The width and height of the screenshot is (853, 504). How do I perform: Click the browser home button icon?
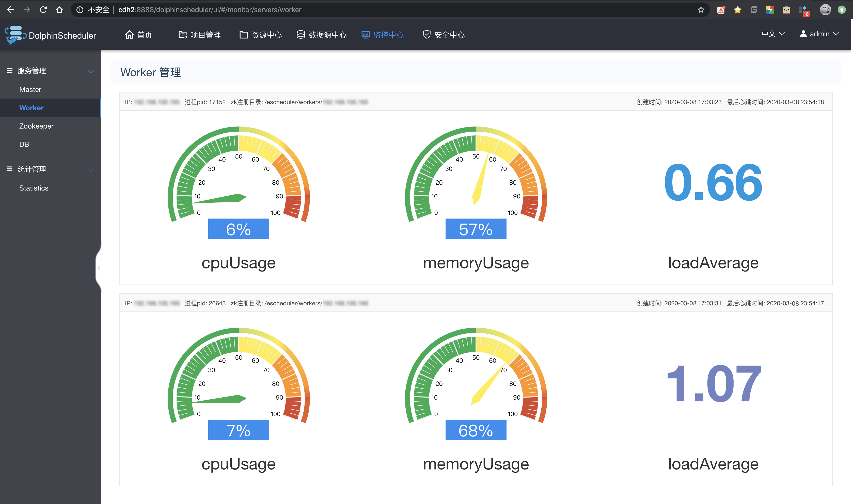coord(59,9)
